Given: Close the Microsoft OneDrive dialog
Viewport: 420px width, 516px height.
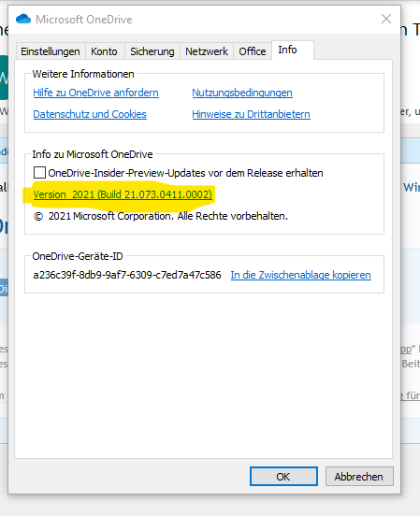Looking at the screenshot, I should coord(386,19).
